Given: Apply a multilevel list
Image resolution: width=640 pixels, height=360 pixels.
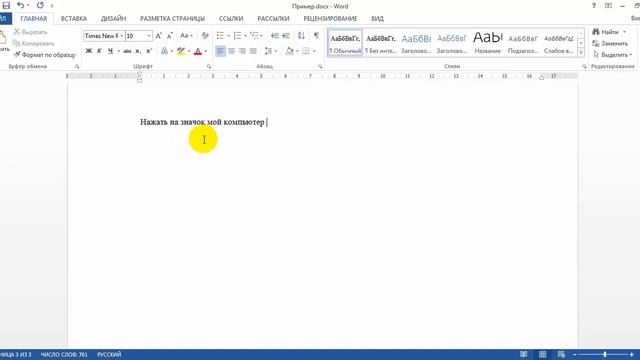Looking at the screenshot, I should tap(254, 36).
